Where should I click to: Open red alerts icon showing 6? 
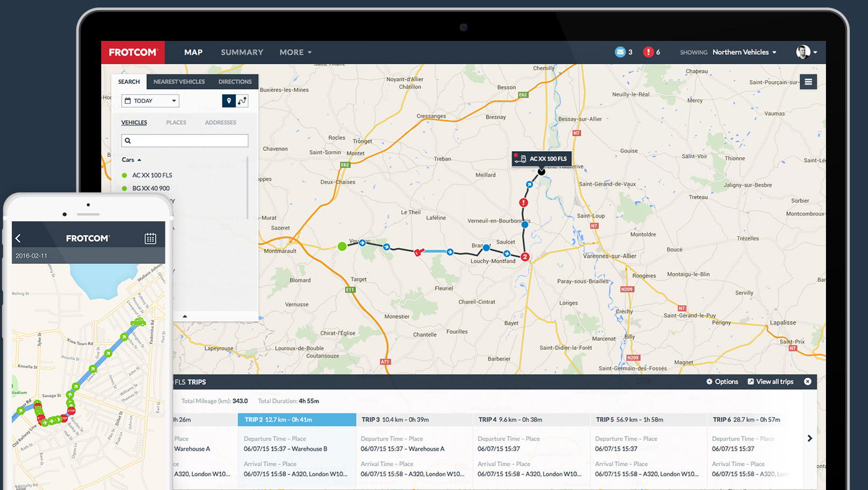coord(648,52)
